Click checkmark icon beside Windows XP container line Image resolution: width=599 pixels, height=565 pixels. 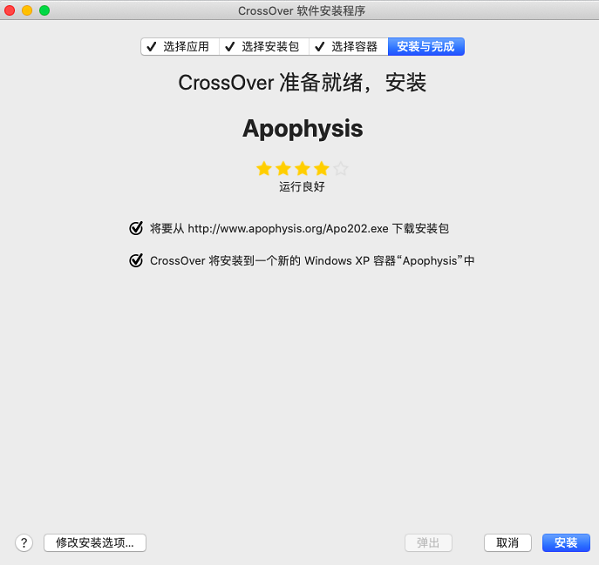pyautogui.click(x=136, y=261)
